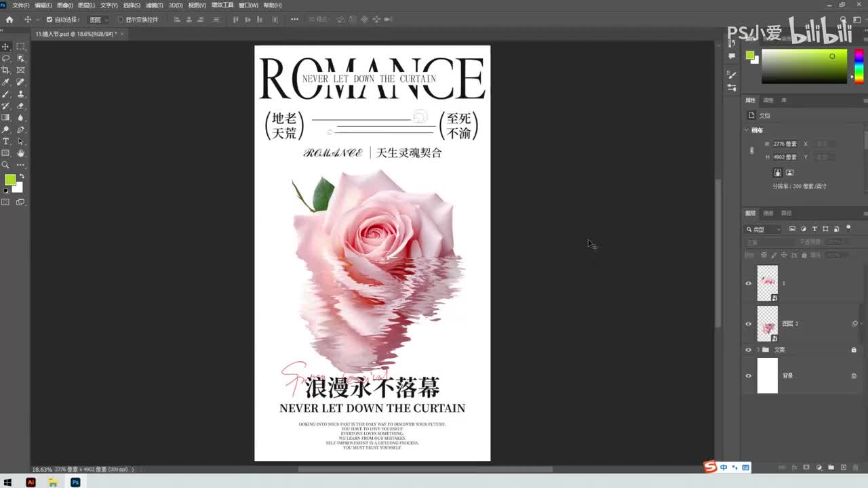This screenshot has height=488, width=868.
Task: Select the Rectangular Marquee tool
Action: click(20, 47)
